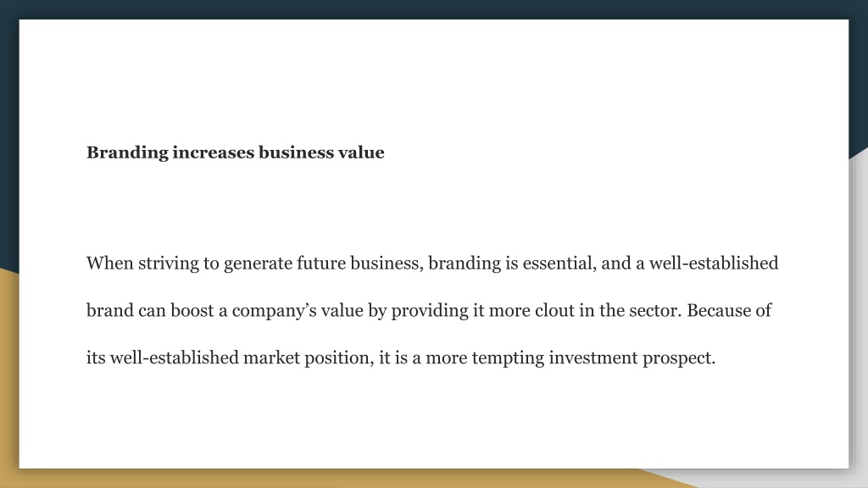Click the dark navy background at the upper left

pos(8,138)
